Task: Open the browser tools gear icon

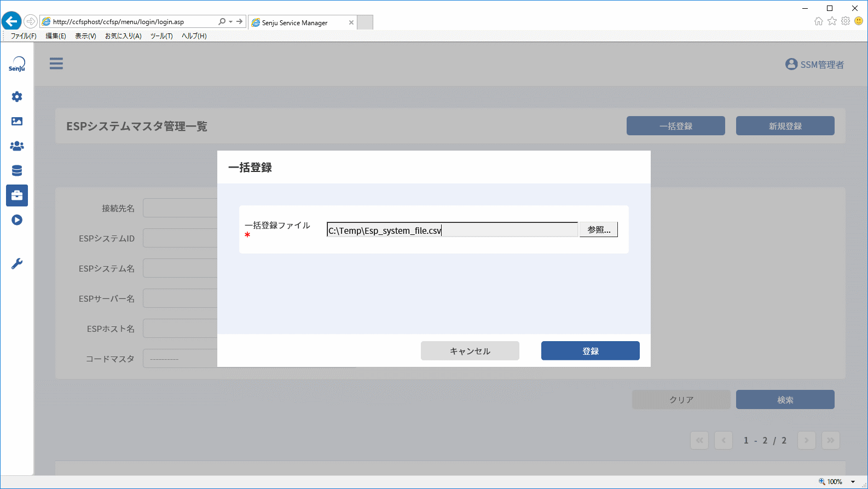Action: (x=846, y=21)
